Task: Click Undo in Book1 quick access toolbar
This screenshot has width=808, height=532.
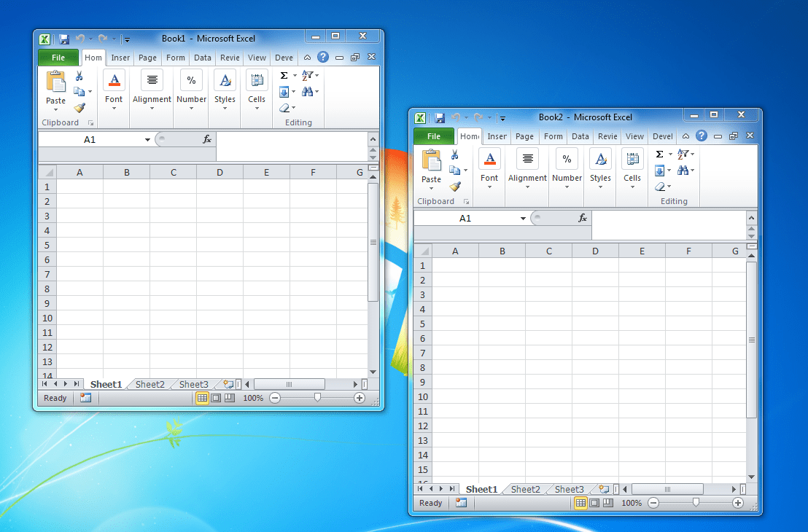Action: [x=80, y=39]
